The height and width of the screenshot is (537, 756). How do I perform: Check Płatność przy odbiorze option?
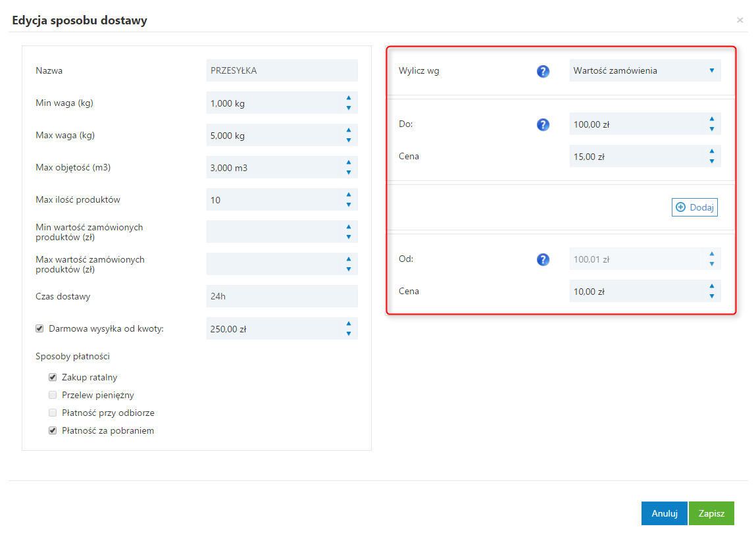[53, 413]
